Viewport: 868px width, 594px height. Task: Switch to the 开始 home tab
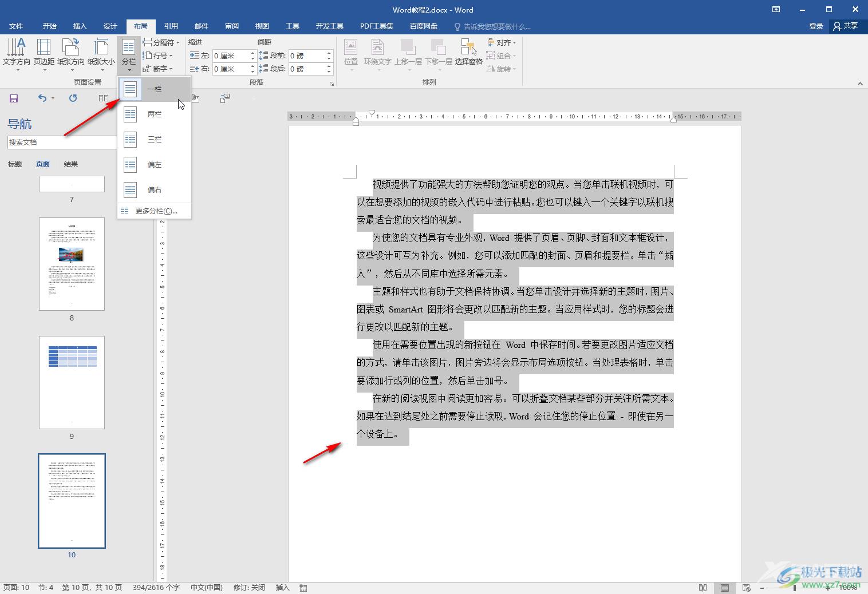(50, 26)
